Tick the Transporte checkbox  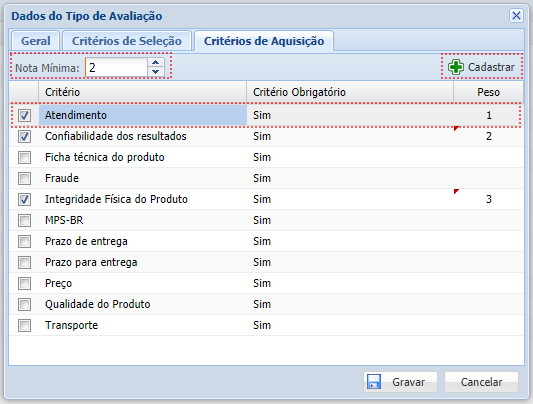(x=24, y=326)
